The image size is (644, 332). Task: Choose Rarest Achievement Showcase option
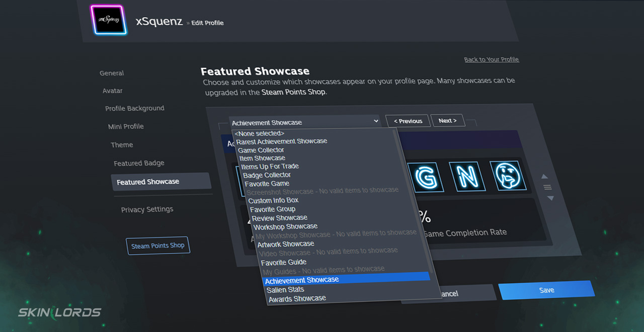pyautogui.click(x=282, y=141)
